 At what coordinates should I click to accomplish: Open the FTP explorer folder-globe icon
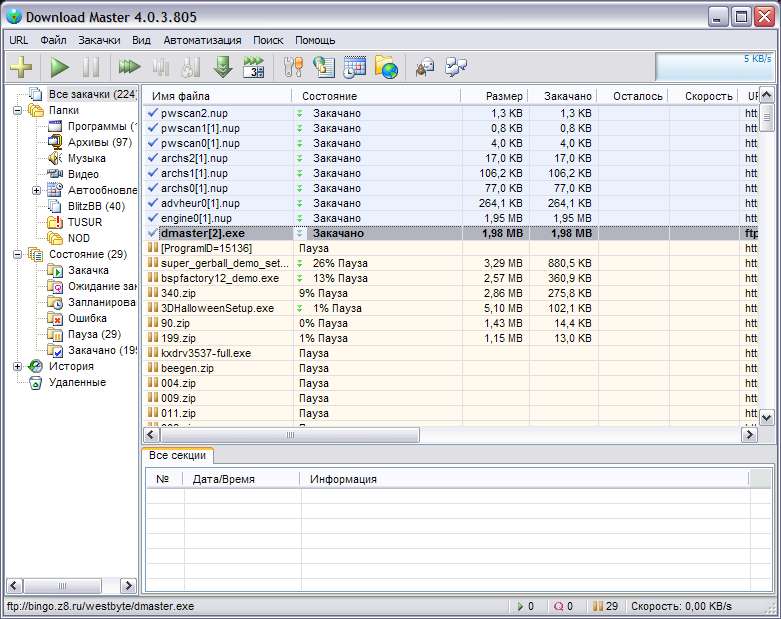(386, 67)
